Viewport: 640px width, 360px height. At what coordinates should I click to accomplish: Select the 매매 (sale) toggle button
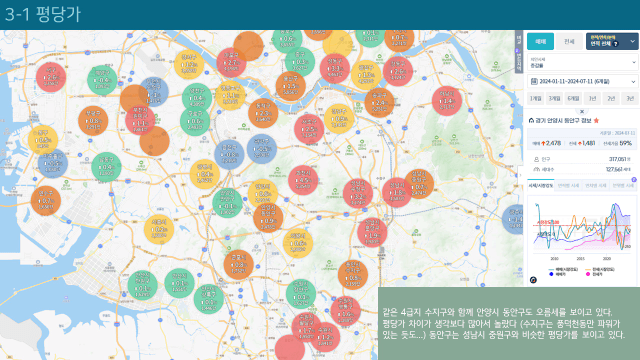pyautogui.click(x=540, y=41)
